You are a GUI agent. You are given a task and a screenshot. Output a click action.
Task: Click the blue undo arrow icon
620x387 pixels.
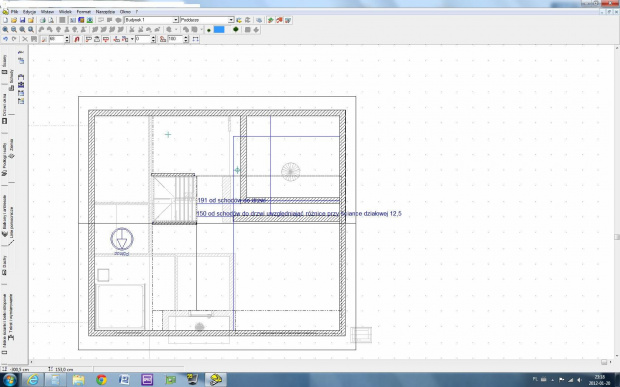pos(5,39)
